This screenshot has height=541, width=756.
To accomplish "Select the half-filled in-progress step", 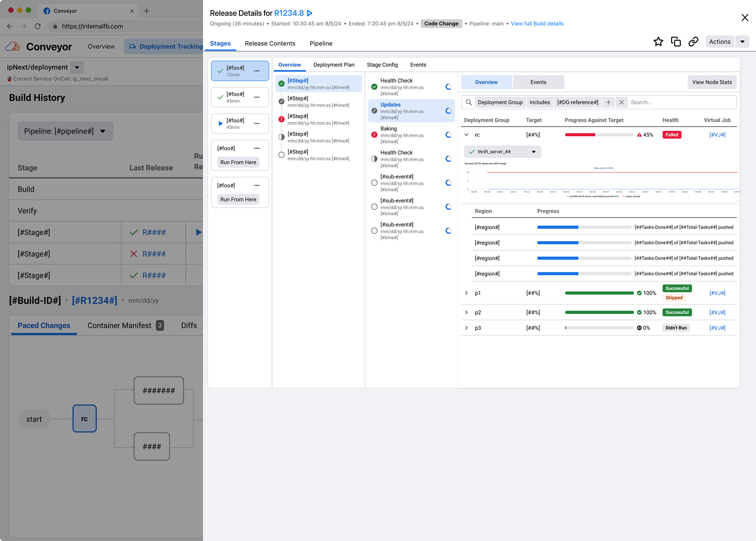I will pyautogui.click(x=318, y=137).
